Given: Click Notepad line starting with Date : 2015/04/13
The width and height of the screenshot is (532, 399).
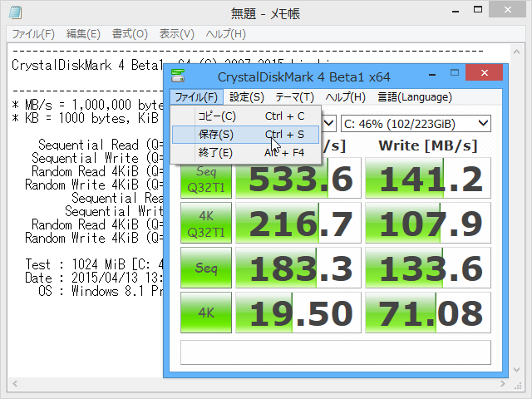Looking at the screenshot, I should click(94, 278).
